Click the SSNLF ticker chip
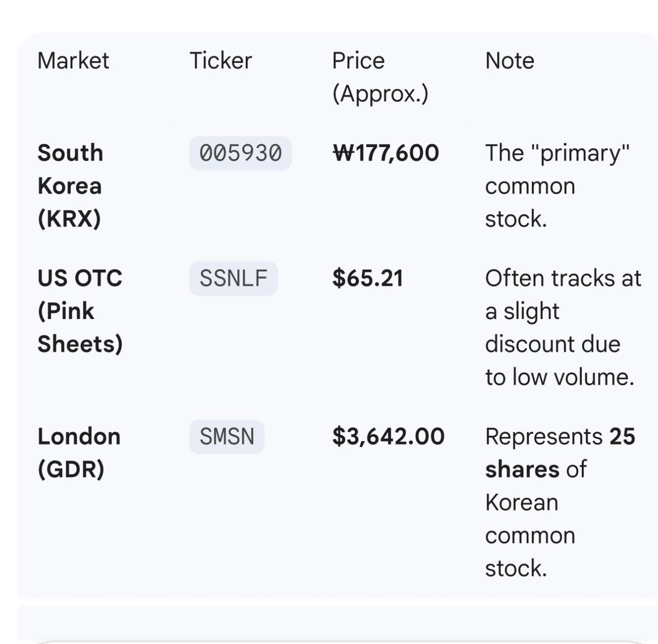The width and height of the screenshot is (658, 644). (x=233, y=278)
